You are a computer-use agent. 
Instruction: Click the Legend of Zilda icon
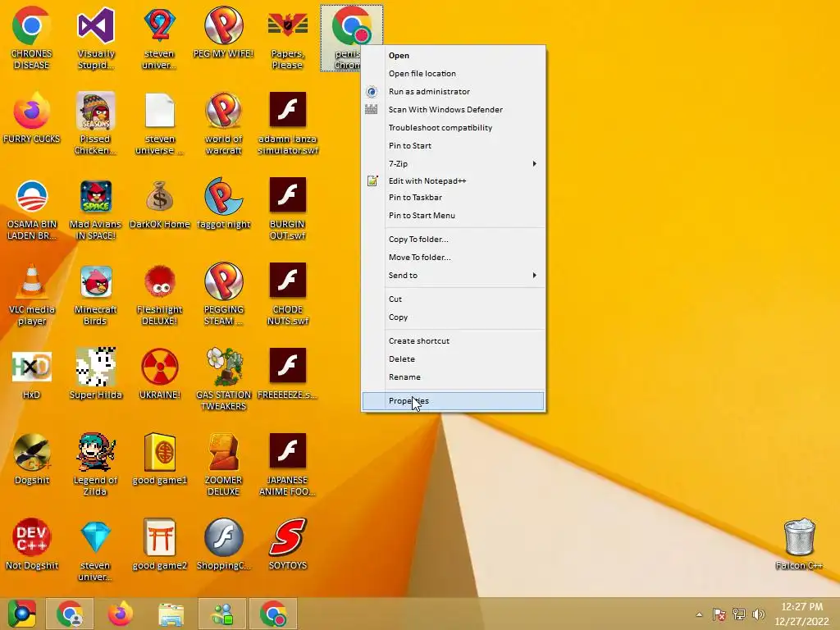click(x=95, y=464)
